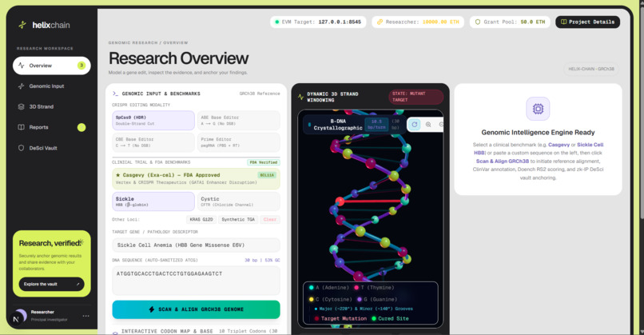Open the Reports sidebar item
The height and width of the screenshot is (335, 644).
[x=51, y=127]
